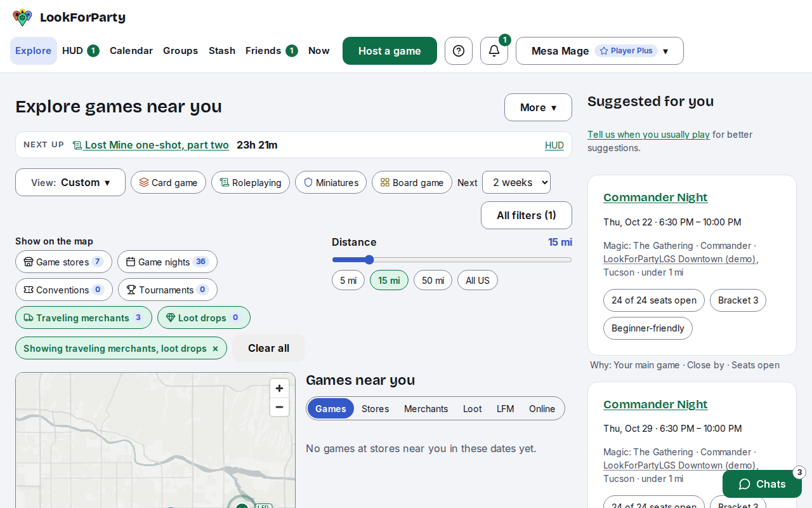
Task: Open the notifications bell icon
Action: (494, 51)
